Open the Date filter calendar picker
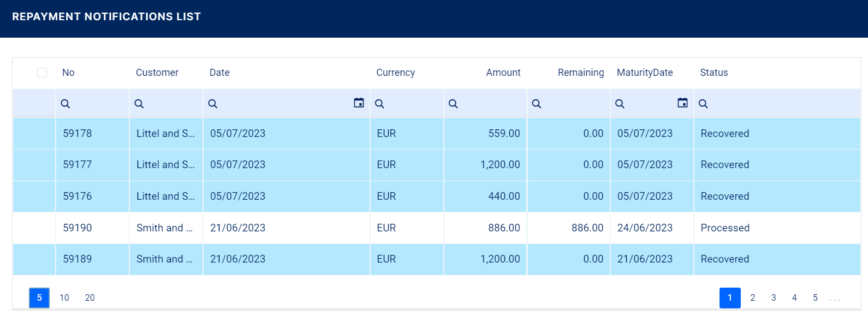Viewport: 868px width, 316px height. [359, 103]
